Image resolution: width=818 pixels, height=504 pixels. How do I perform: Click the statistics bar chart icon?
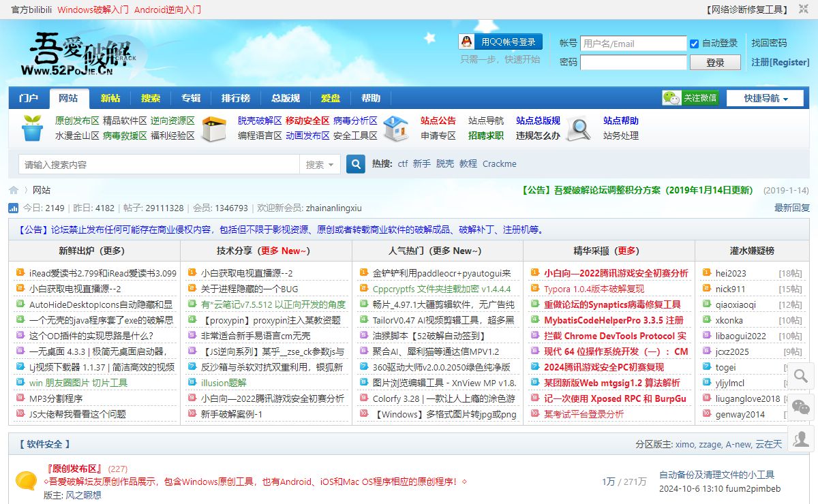point(14,208)
